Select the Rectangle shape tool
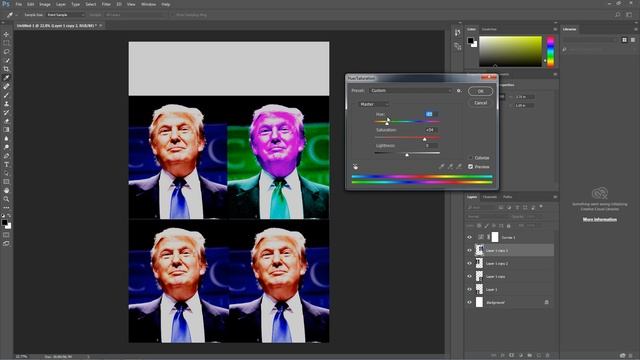 pos(6,182)
